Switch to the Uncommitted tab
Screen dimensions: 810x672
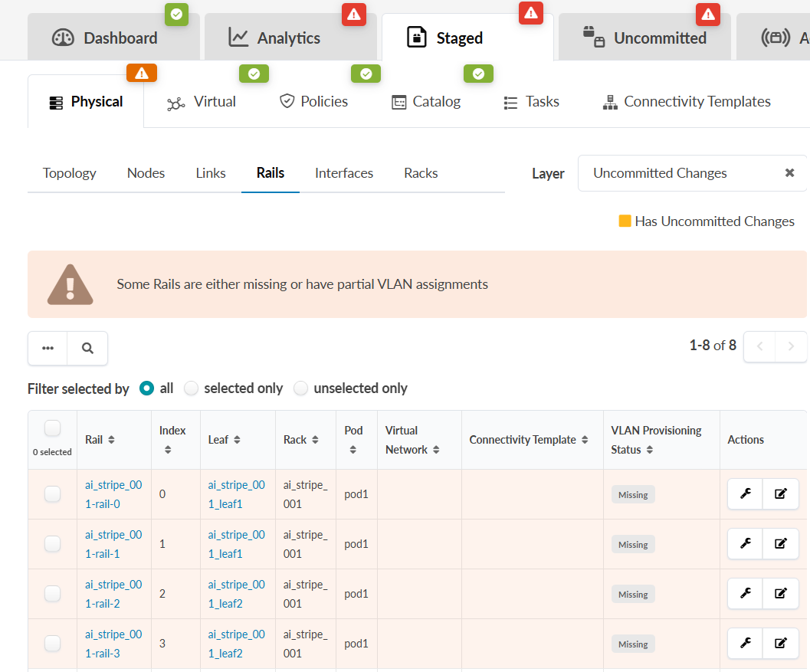[644, 38]
